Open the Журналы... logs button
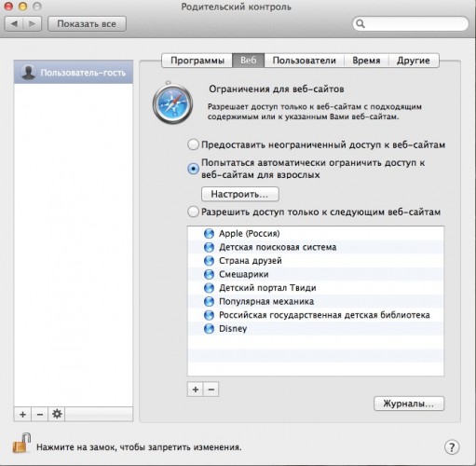Screen dimensions: 476x466 [x=409, y=404]
